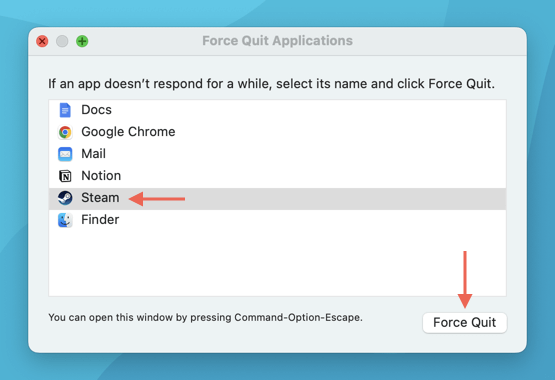Viewport: 555px width, 380px height.
Task: Click the Mail envelope icon
Action: coord(65,154)
